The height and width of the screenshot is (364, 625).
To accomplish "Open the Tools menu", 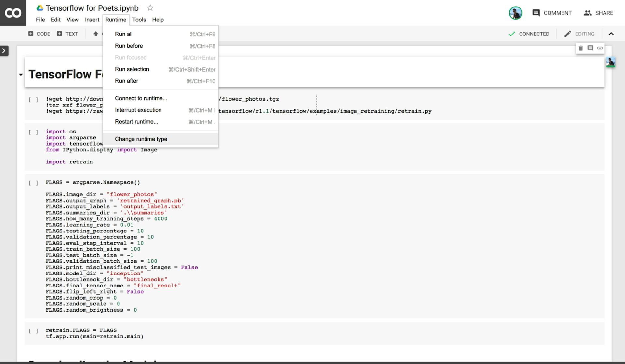I will tap(139, 20).
